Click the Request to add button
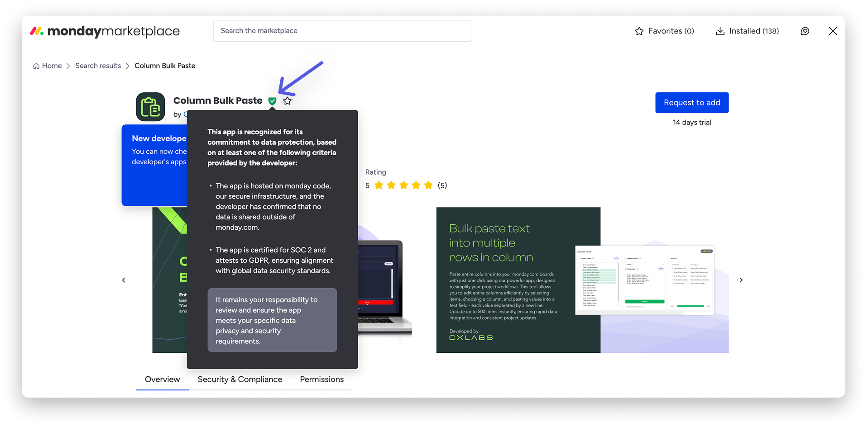Viewport: 868px width, 427px height. point(692,103)
